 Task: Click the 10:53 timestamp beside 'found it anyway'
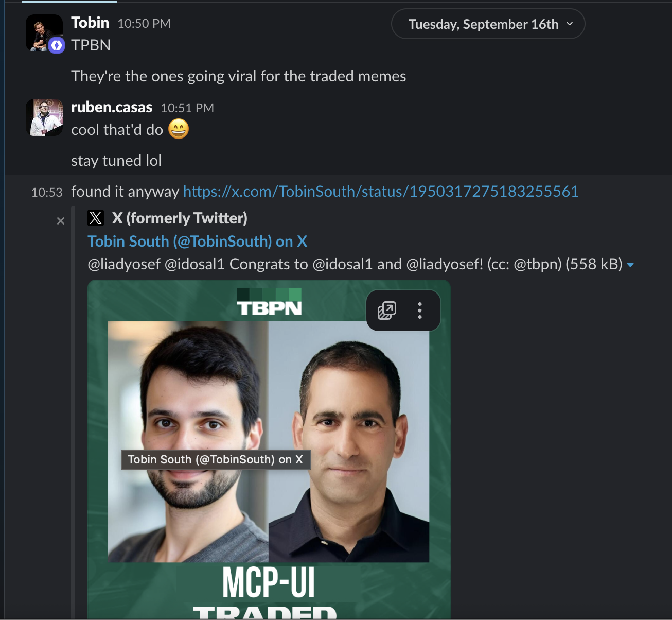(47, 192)
